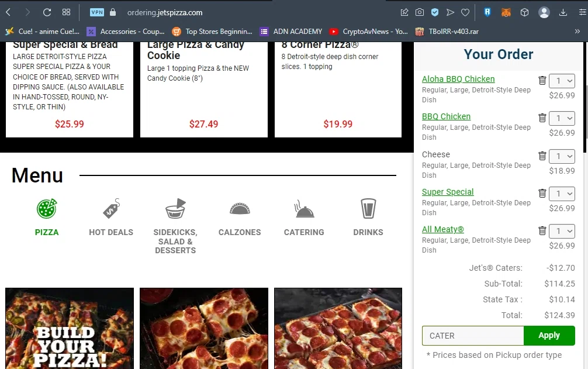
Task: Delete Aloha BBQ Chicken from order
Action: (542, 80)
